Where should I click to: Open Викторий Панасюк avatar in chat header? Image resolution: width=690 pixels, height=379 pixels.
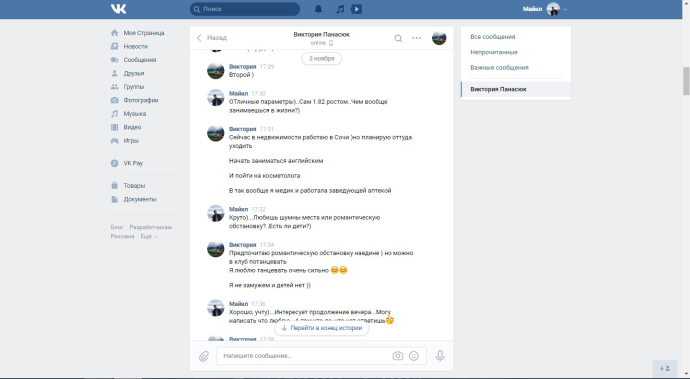click(x=439, y=38)
